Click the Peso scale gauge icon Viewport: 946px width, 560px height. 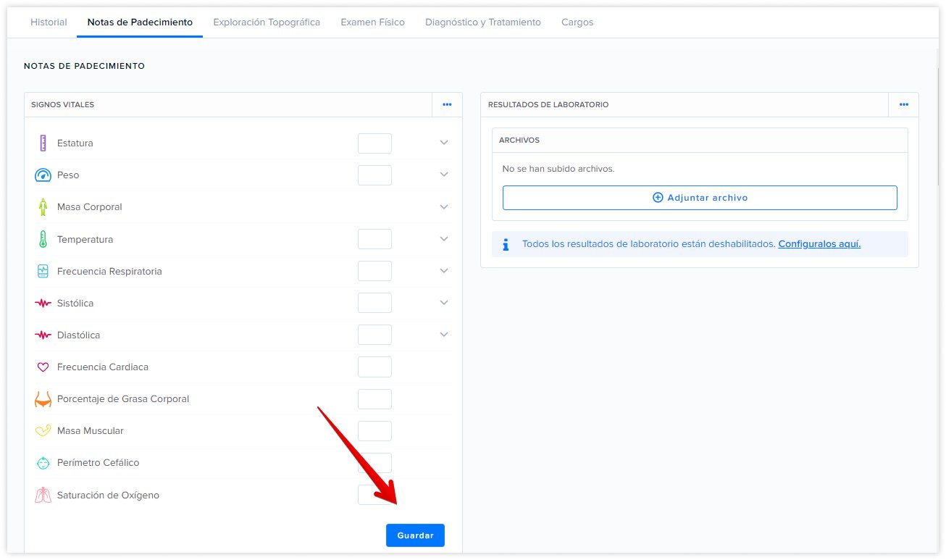tap(43, 175)
